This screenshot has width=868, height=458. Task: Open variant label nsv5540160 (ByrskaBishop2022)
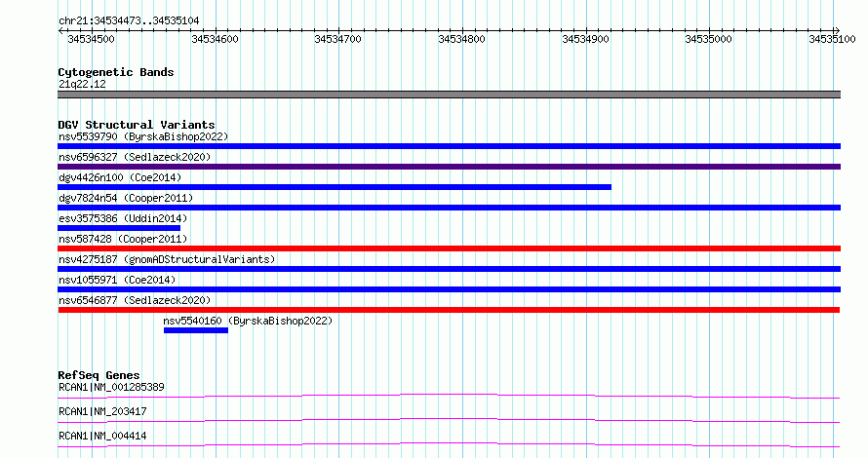(248, 321)
